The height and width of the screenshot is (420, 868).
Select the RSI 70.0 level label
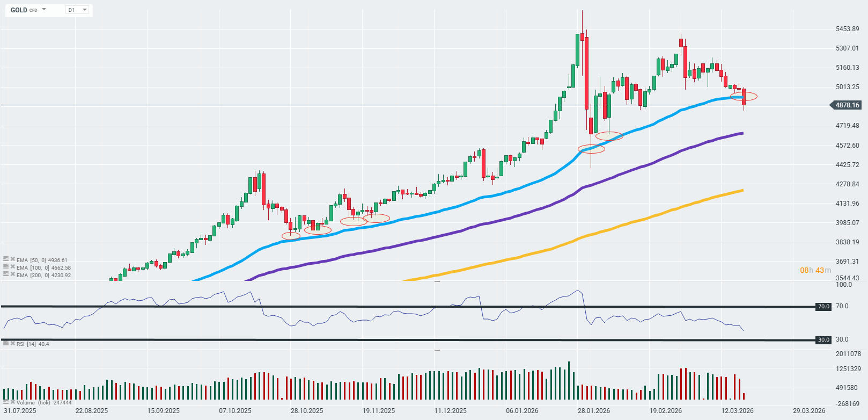coord(823,307)
